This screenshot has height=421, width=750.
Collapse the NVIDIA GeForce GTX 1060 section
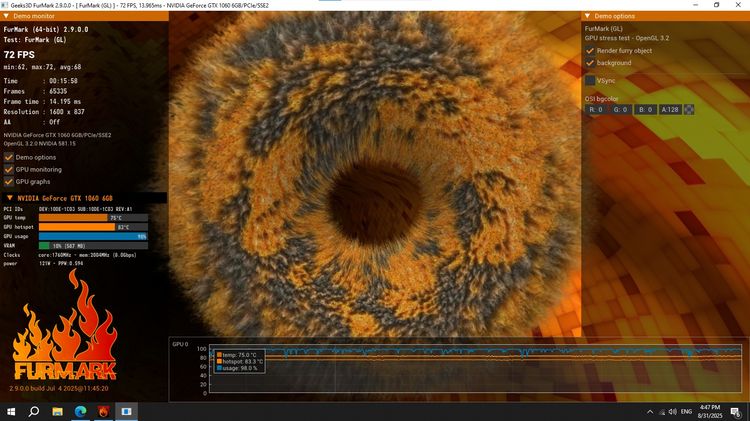8,198
